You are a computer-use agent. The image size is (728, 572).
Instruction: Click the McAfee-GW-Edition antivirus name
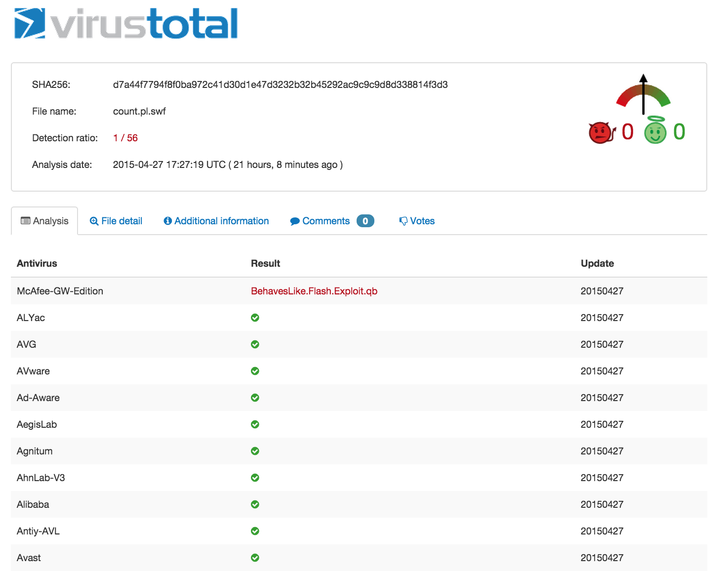coord(60,291)
